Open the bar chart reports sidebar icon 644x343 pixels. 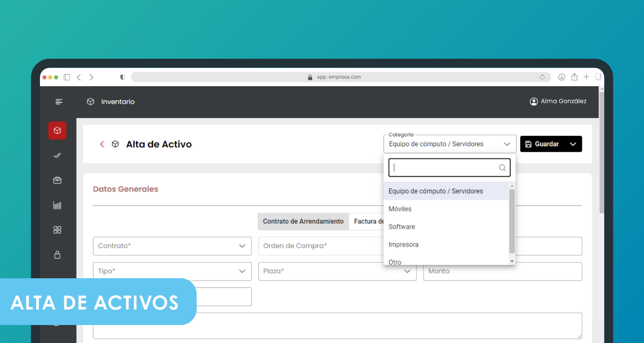pos(57,205)
